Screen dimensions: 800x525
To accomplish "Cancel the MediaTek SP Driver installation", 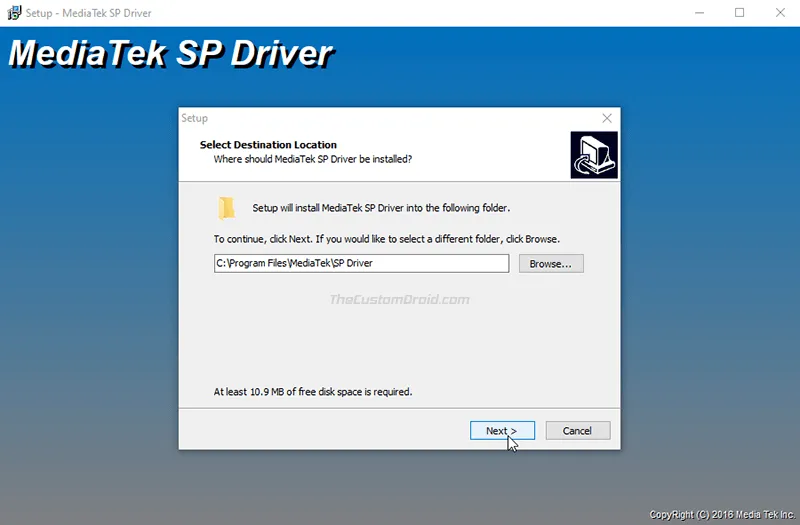I will 578,431.
